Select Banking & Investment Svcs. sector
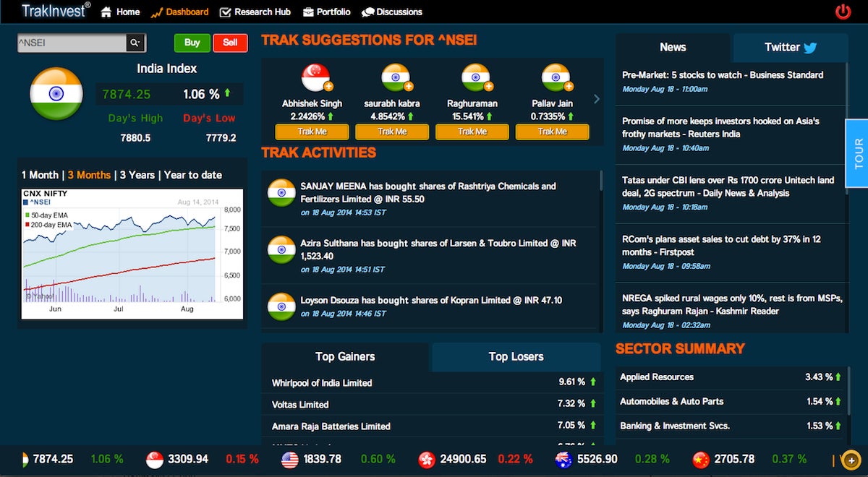This screenshot has width=868, height=477. coord(730,426)
